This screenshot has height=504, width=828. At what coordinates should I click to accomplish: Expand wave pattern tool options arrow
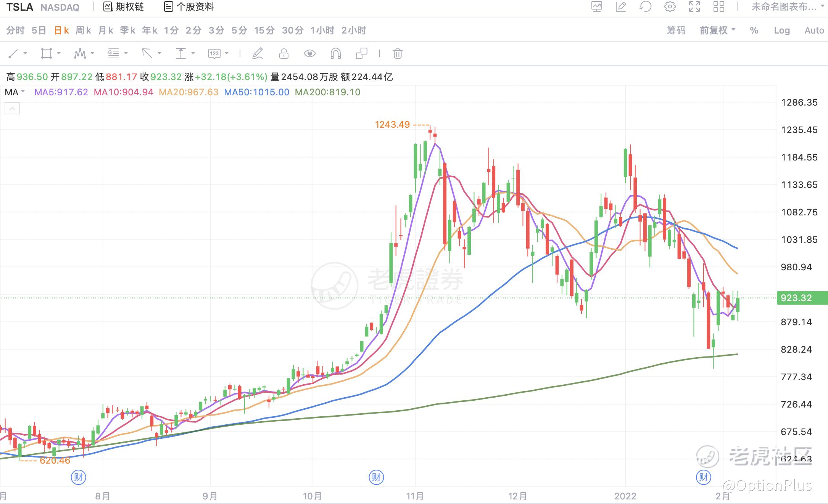pyautogui.click(x=92, y=53)
